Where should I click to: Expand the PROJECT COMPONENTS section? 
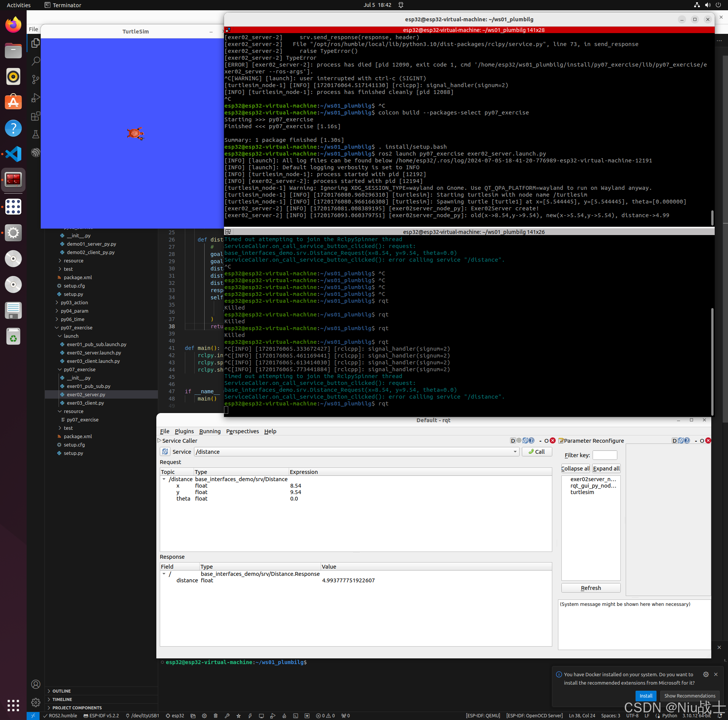point(77,708)
